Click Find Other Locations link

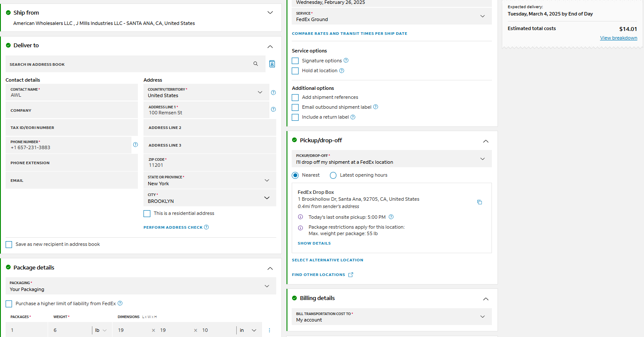click(319, 275)
